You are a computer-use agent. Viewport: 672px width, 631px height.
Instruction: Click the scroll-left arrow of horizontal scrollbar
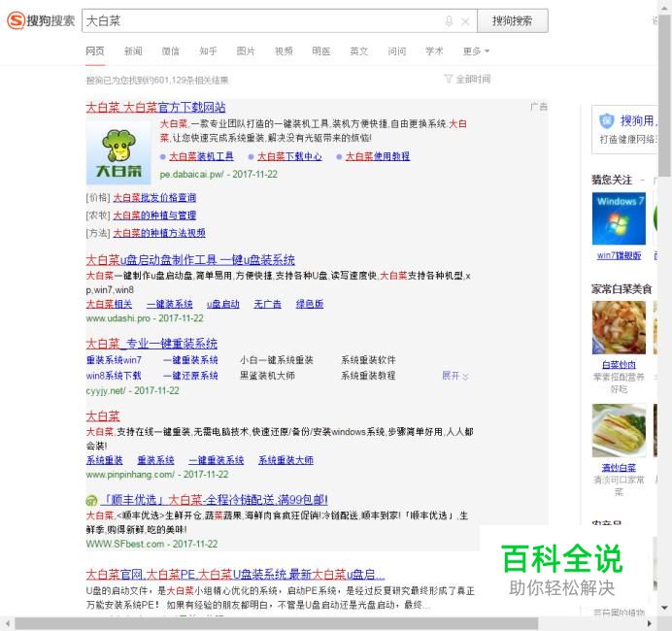point(7,623)
